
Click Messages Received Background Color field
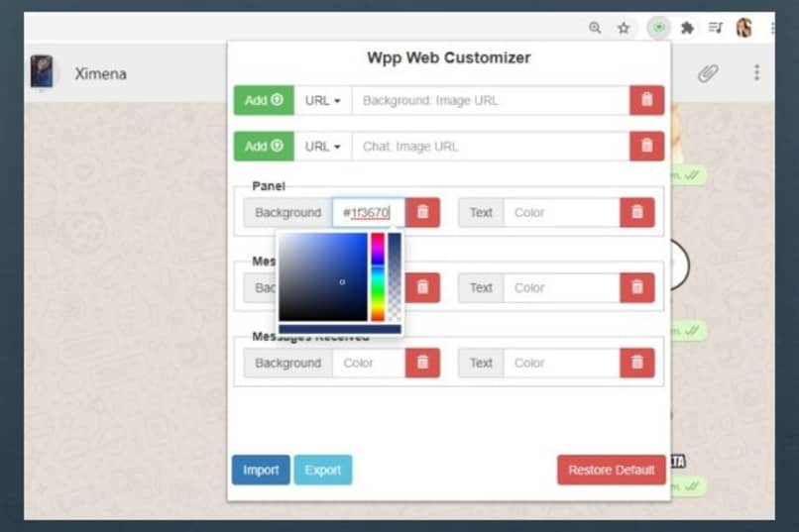(x=369, y=363)
